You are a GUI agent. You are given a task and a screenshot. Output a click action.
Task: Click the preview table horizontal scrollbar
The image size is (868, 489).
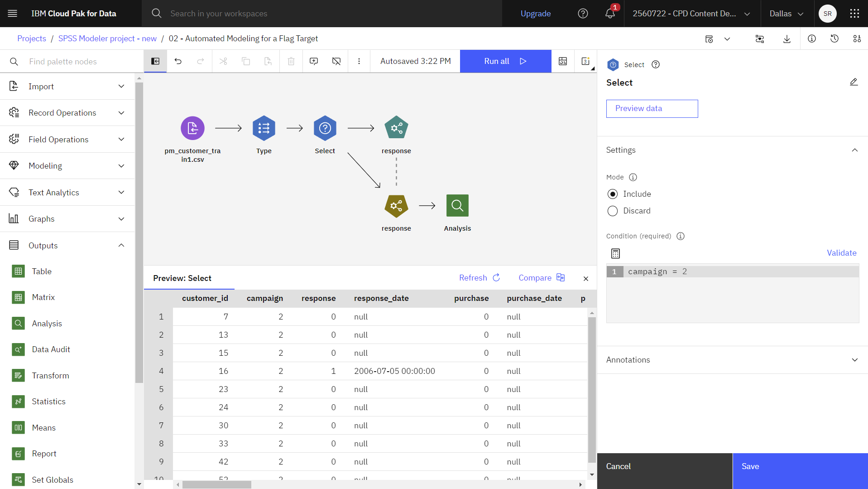pos(216,484)
